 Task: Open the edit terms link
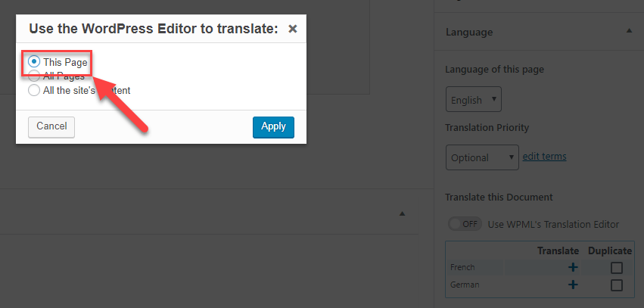[545, 157]
